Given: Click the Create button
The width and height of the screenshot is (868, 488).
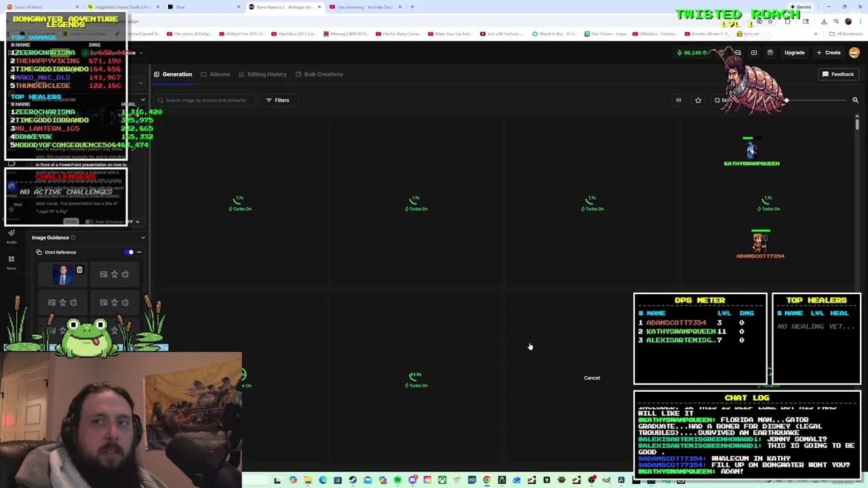Looking at the screenshot, I should pos(829,53).
